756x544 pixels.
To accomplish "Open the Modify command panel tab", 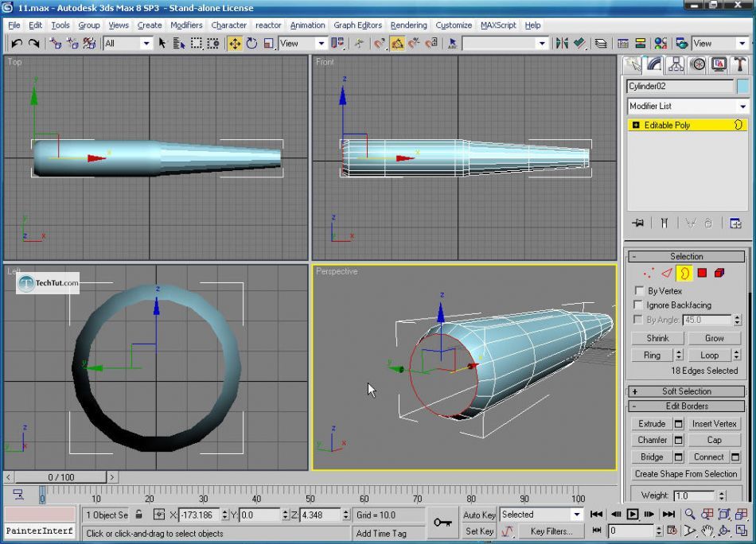I will pos(654,64).
